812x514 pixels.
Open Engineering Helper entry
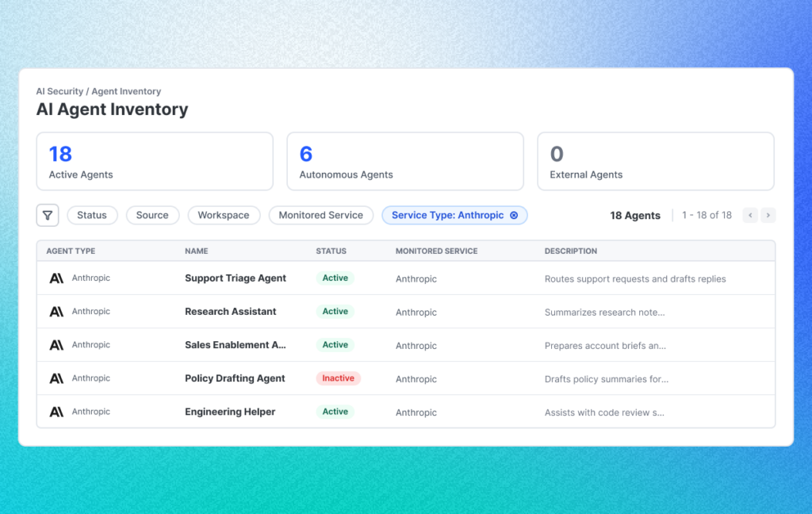(x=230, y=412)
